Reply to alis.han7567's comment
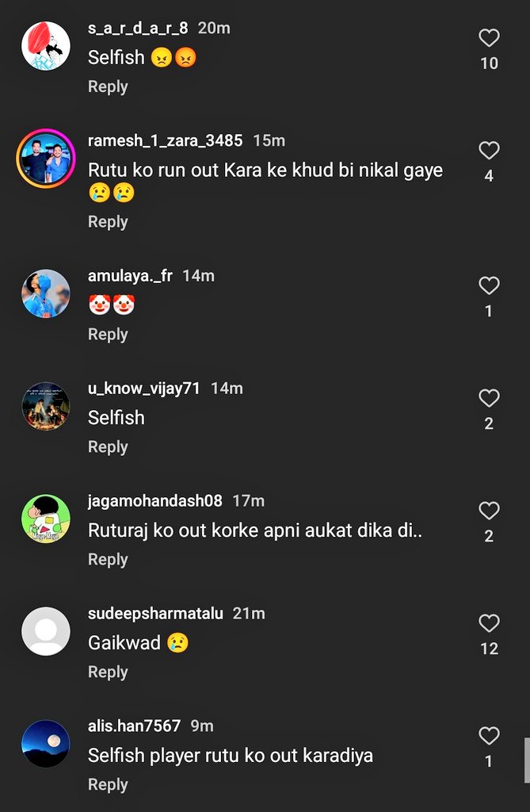Screen dimensions: 530x812 pyautogui.click(x=108, y=785)
